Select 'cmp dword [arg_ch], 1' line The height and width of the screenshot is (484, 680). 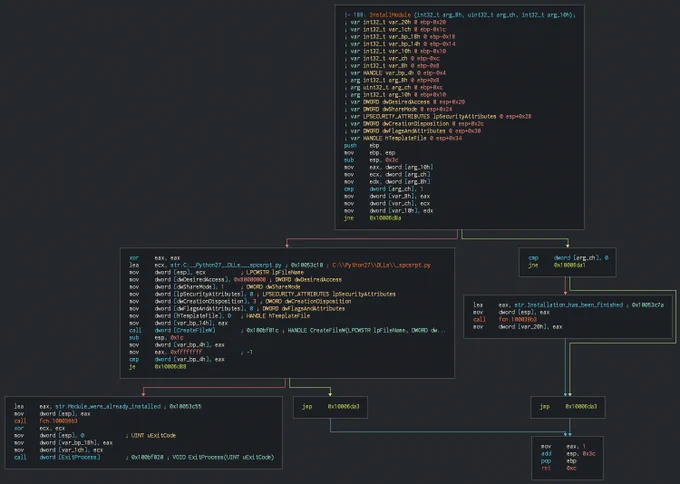(x=383, y=189)
